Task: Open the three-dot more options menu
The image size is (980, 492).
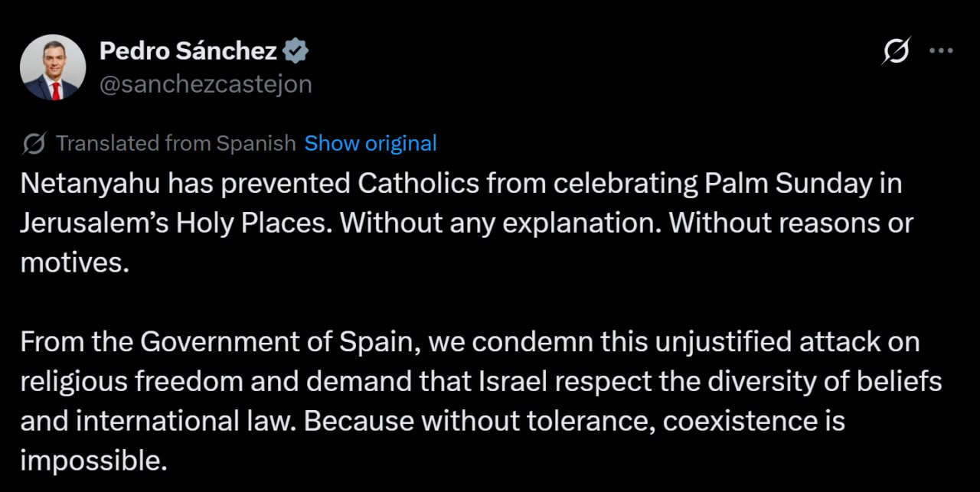Action: coord(940,51)
